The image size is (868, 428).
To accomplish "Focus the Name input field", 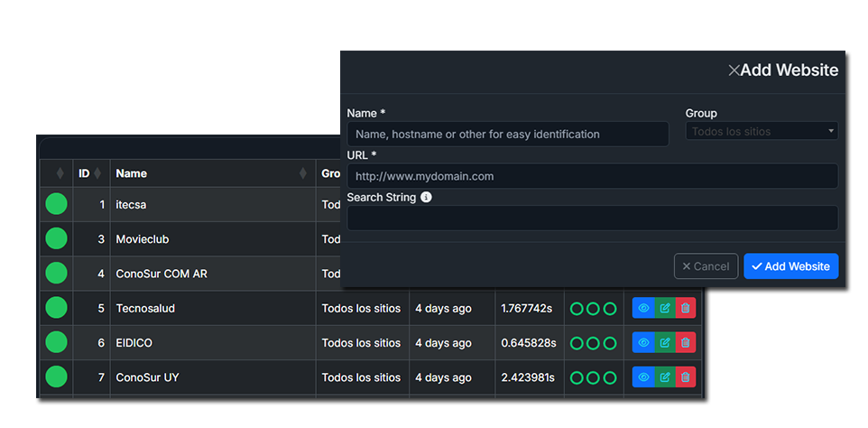I will [507, 135].
